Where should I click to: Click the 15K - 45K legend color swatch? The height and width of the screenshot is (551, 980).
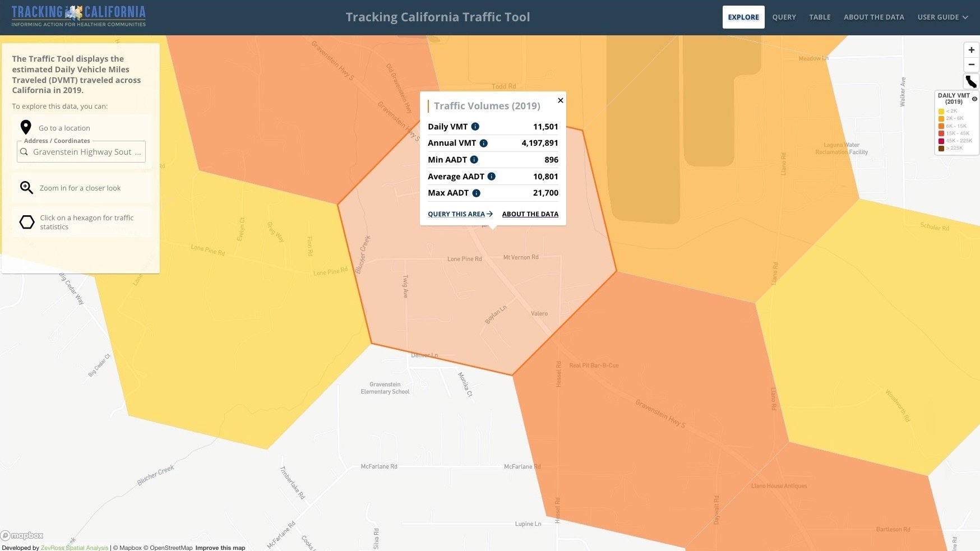pyautogui.click(x=941, y=133)
